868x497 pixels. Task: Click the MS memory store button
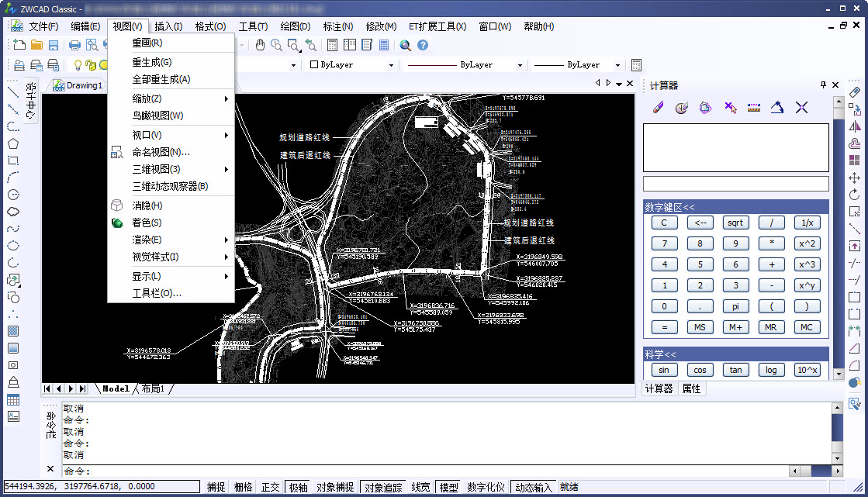pyautogui.click(x=700, y=326)
